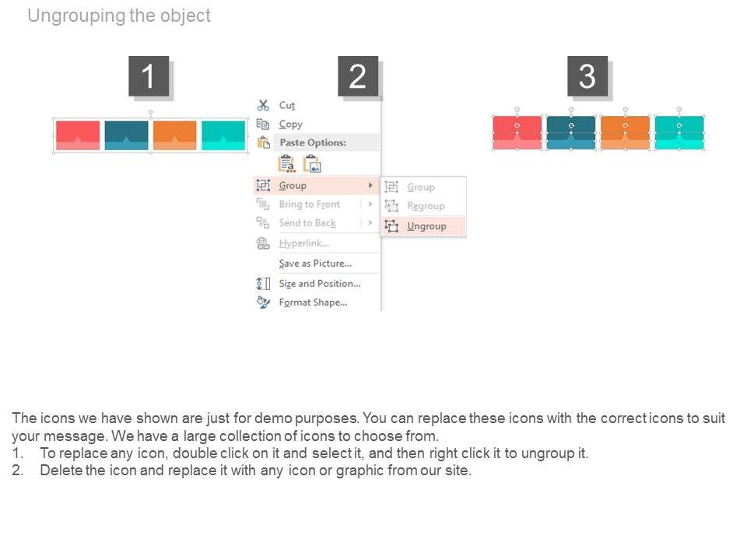747x560 pixels.
Task: Expand the Group submenu arrow
Action: pyautogui.click(x=370, y=185)
